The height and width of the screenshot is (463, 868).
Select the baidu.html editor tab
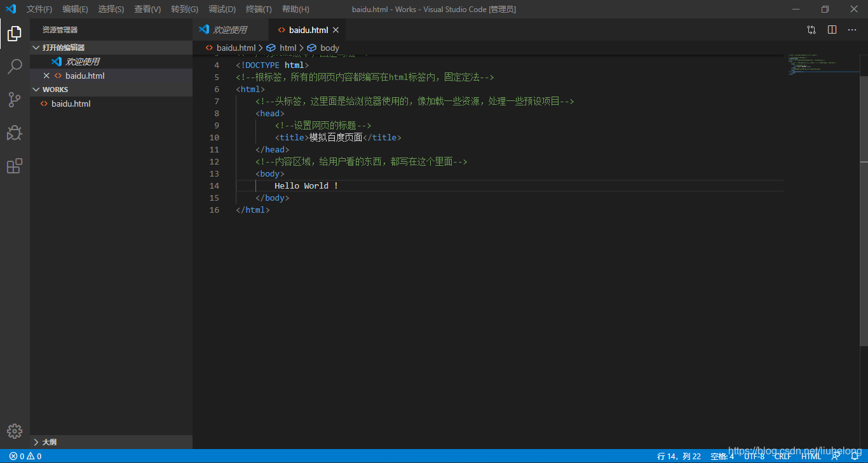[308, 30]
